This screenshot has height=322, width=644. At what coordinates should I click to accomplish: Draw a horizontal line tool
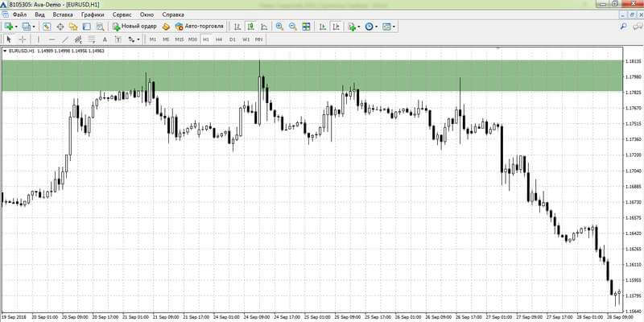52,39
